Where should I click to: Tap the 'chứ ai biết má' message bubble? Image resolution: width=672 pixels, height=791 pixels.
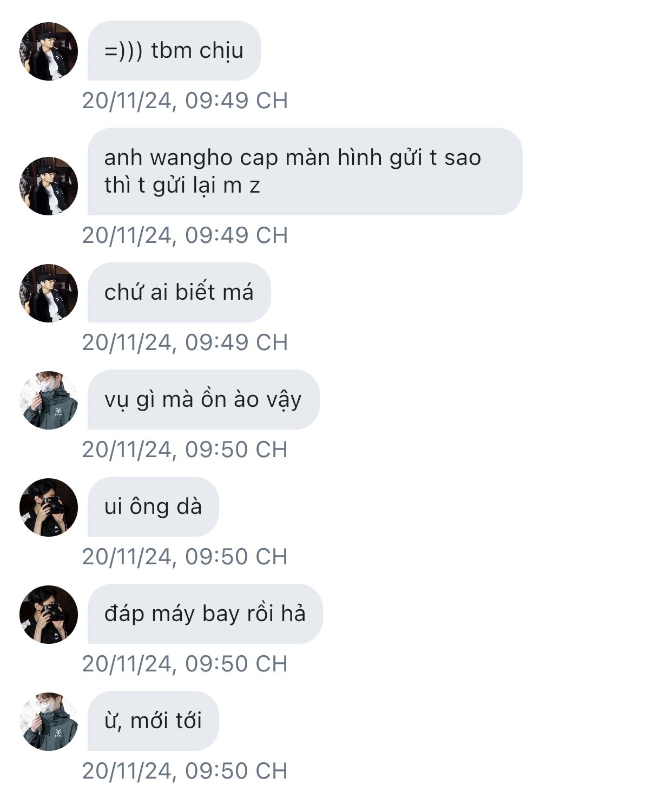pyautogui.click(x=179, y=292)
